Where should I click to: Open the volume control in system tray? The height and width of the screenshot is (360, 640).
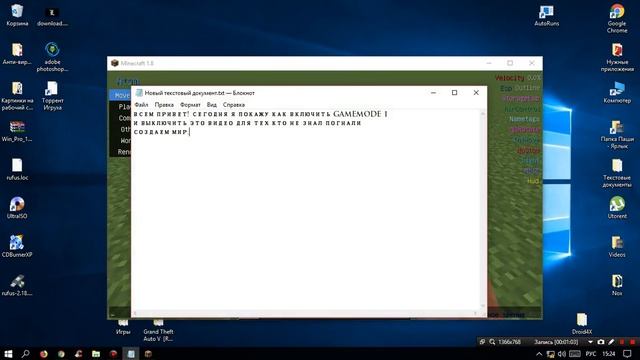[x=562, y=354]
